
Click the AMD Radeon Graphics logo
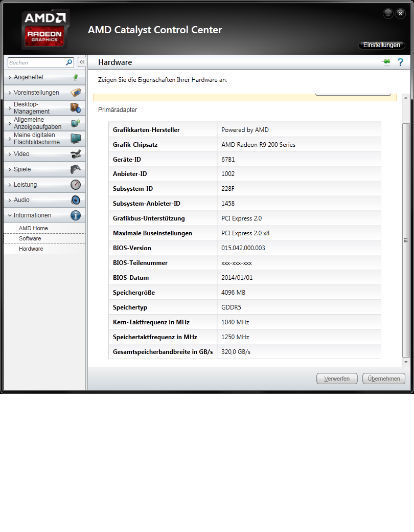click(x=45, y=30)
